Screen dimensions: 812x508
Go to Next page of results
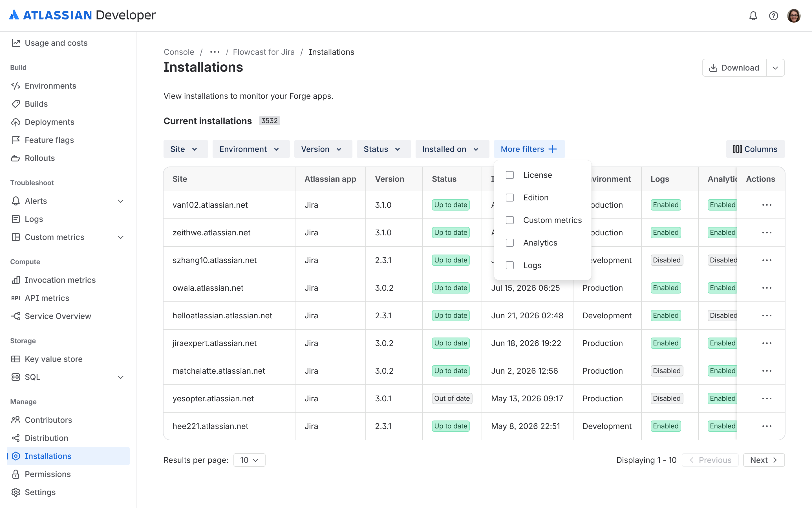[x=764, y=460]
